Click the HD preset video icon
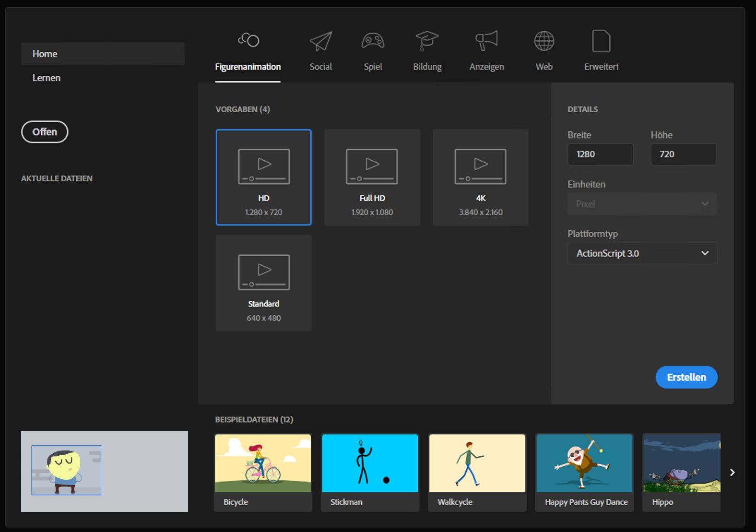The image size is (756, 532). tap(264, 166)
